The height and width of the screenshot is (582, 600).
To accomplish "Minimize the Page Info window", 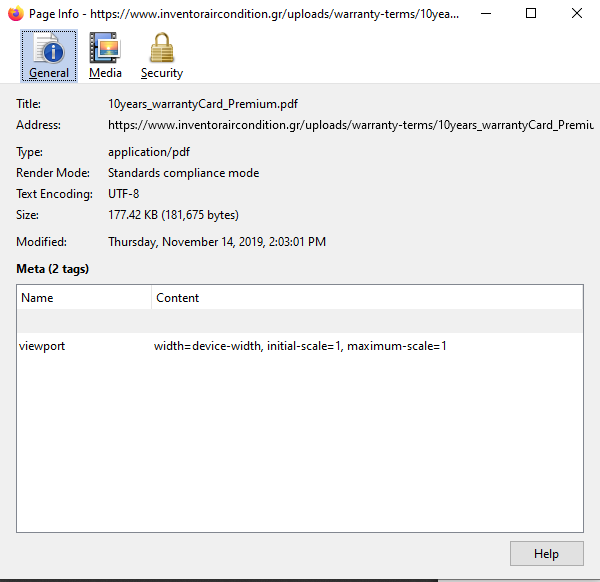I will [x=486, y=14].
